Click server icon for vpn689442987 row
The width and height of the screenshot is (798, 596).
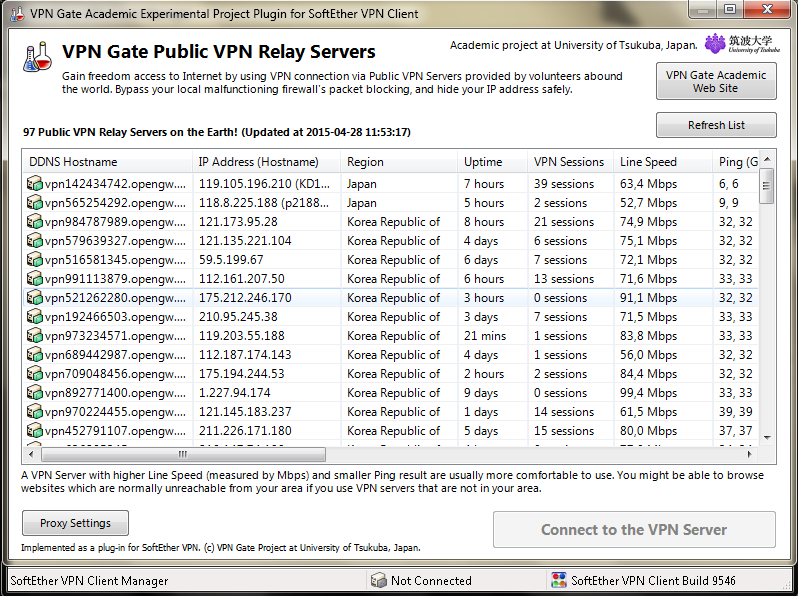pos(35,354)
